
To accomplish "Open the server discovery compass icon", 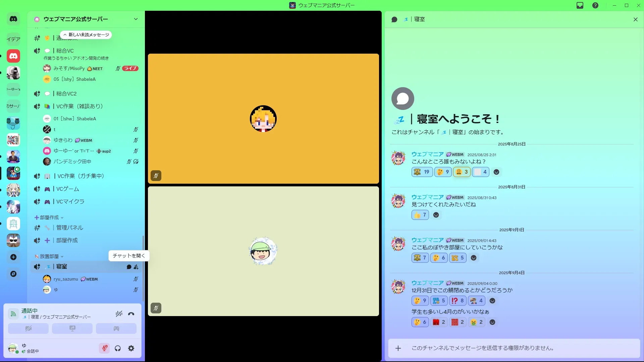I will 13,274.
